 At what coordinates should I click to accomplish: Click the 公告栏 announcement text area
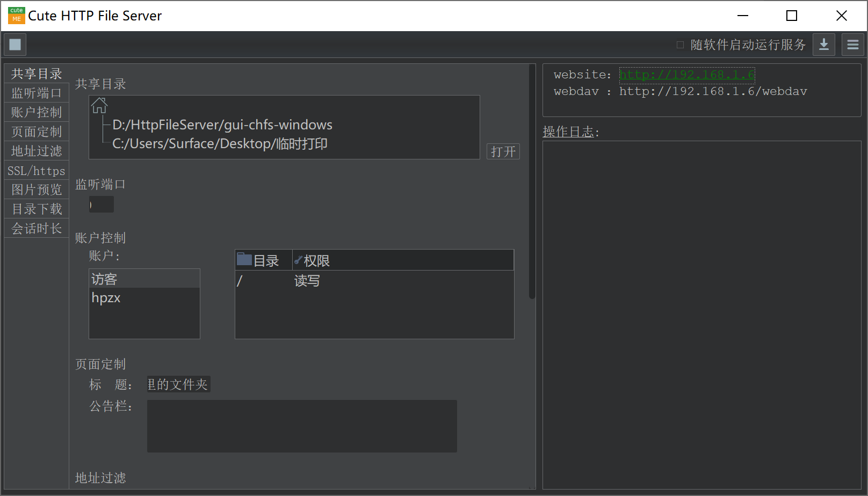(x=302, y=426)
